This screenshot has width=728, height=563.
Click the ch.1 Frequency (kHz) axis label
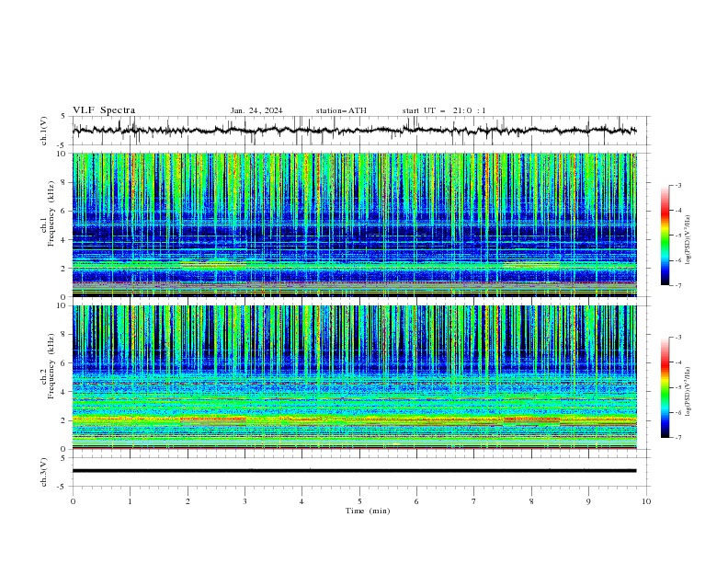point(48,213)
